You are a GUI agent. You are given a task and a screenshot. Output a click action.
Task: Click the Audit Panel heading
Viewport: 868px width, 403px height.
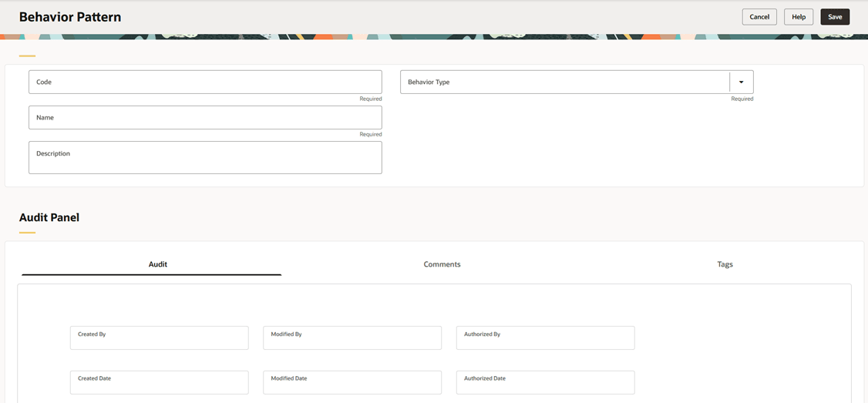coord(49,217)
